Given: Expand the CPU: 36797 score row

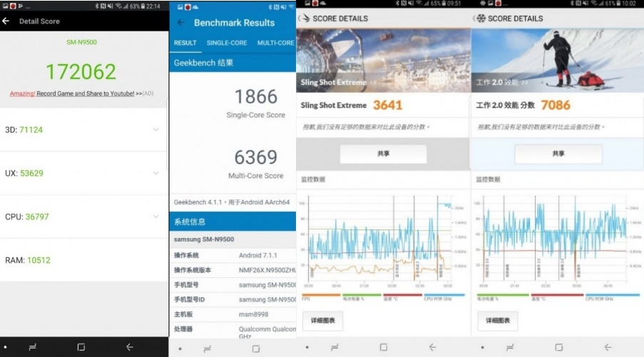Looking at the screenshot, I should click(x=83, y=217).
